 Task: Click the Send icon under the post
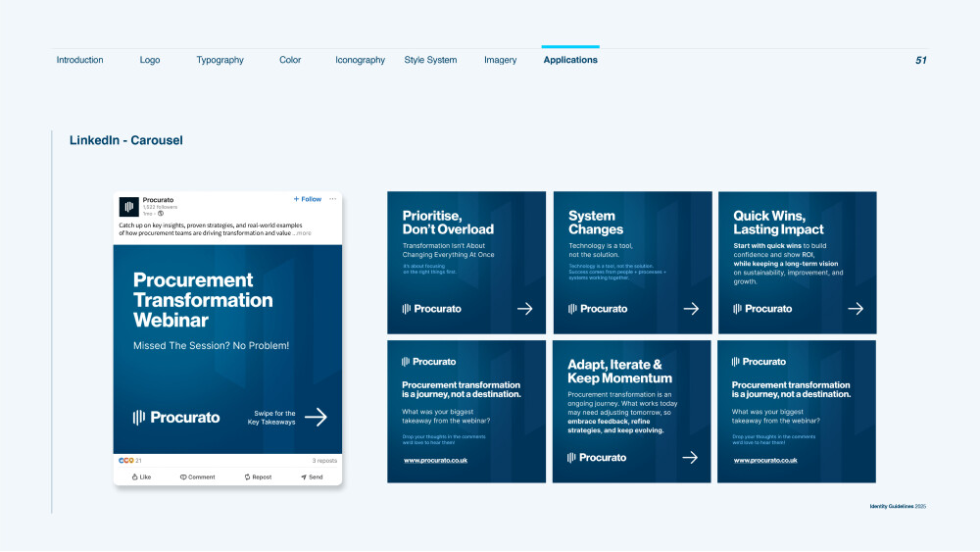[x=304, y=477]
